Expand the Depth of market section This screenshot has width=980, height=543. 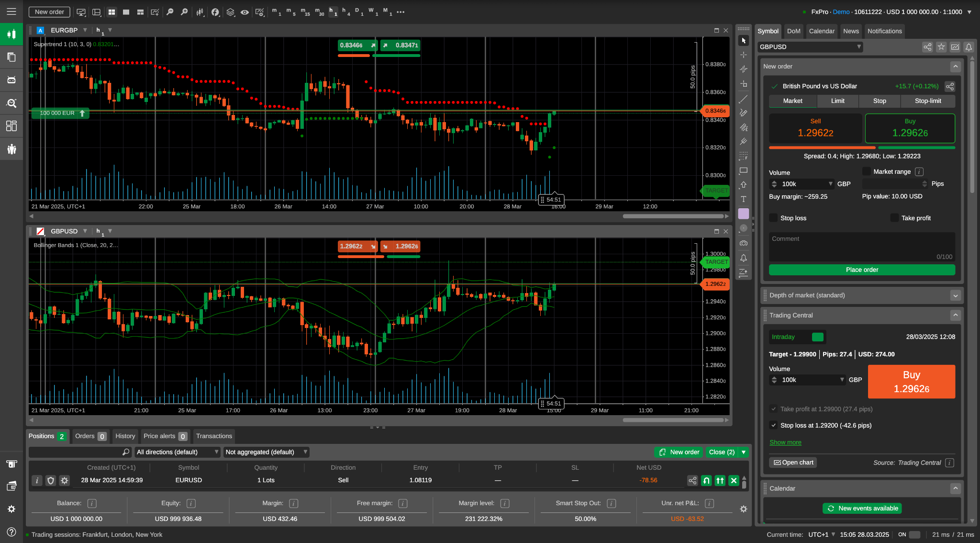coord(956,295)
